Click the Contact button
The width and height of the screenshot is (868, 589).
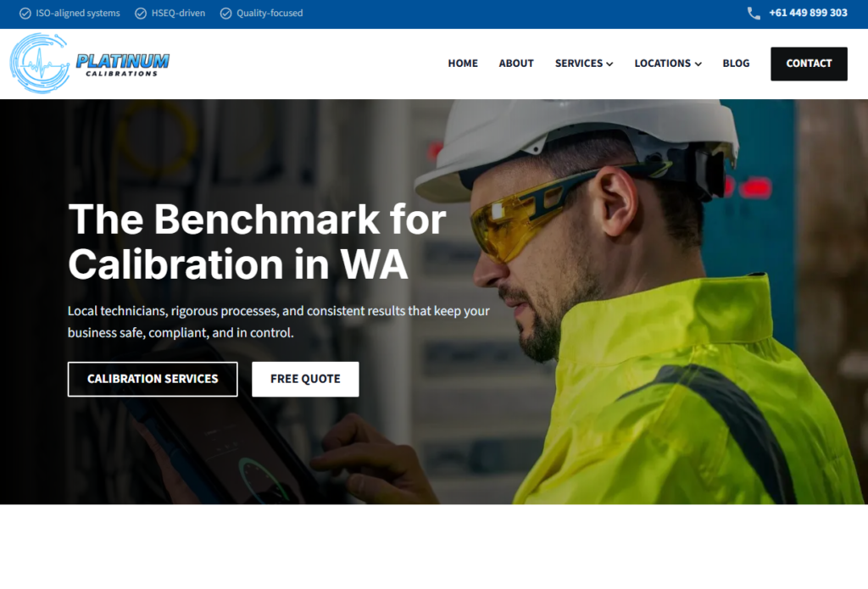pos(809,64)
